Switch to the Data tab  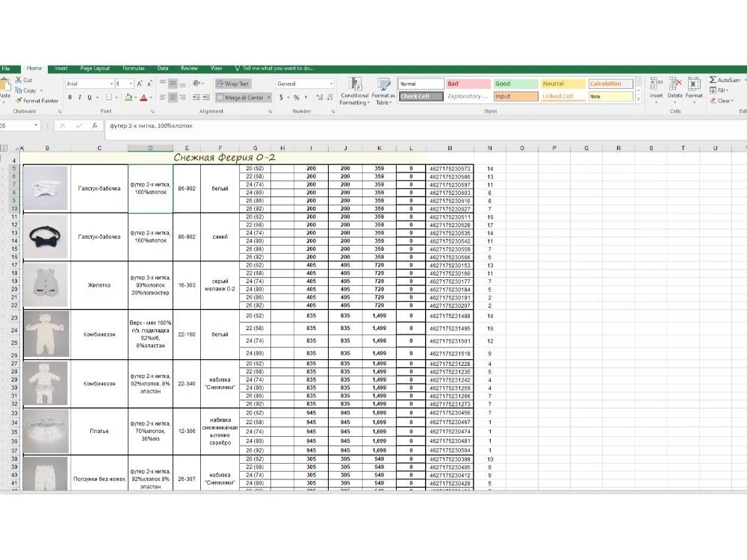[163, 69]
